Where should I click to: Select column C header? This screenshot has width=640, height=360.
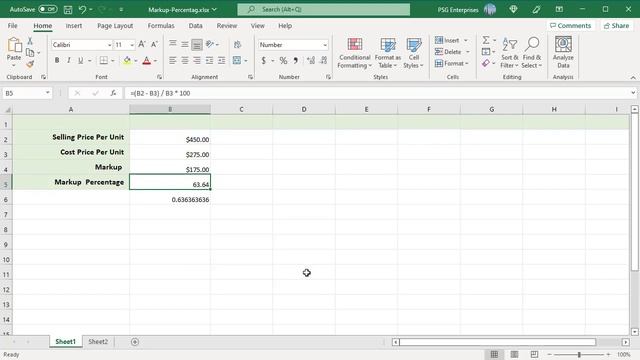[241, 109]
